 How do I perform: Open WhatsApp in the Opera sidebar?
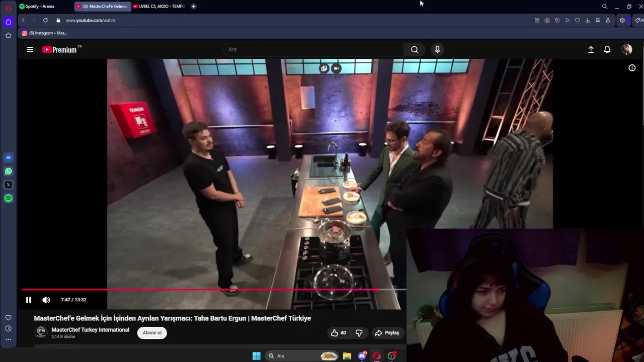tap(8, 171)
